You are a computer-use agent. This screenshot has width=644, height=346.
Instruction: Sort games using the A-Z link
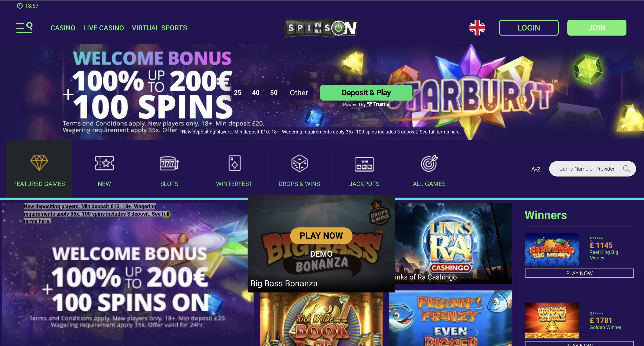(536, 169)
